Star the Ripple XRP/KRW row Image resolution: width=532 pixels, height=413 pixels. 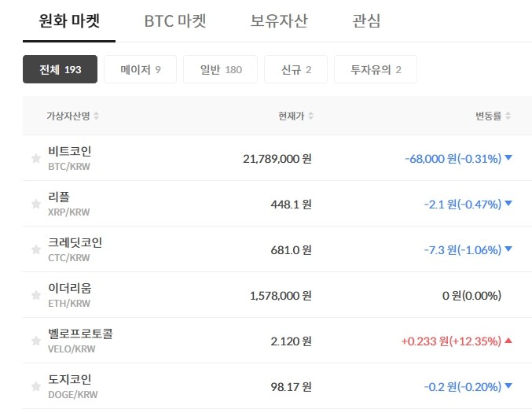tap(35, 205)
